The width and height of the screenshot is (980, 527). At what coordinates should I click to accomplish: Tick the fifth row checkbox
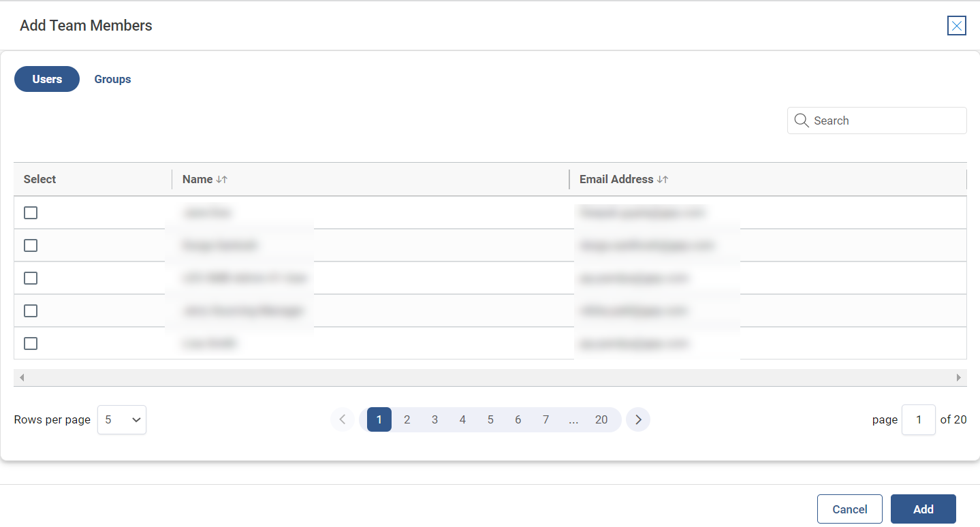click(x=31, y=344)
